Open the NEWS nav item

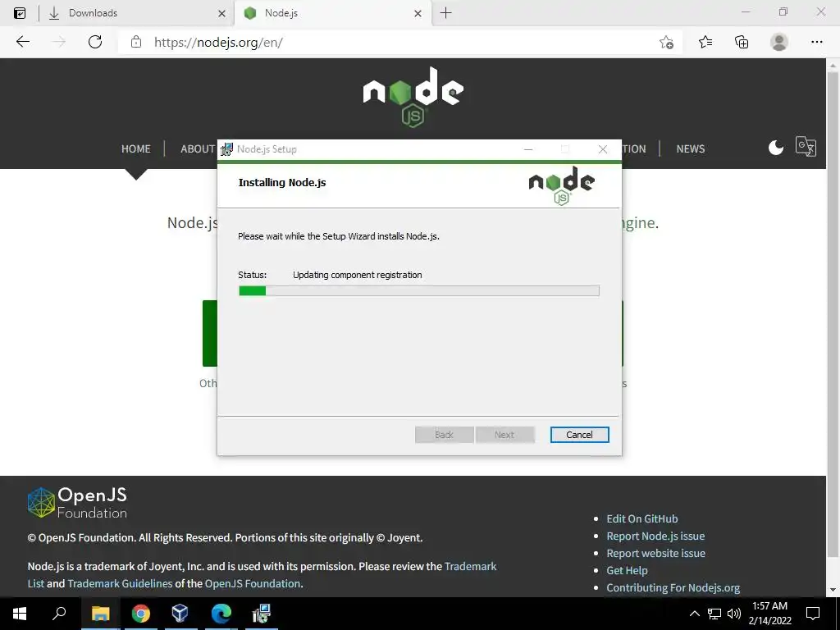690,149
